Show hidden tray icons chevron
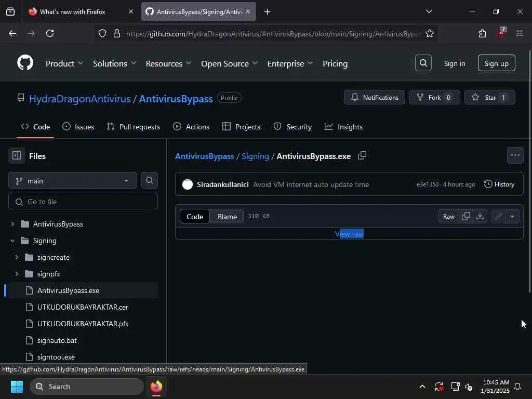The width and height of the screenshot is (532, 399). (x=422, y=387)
